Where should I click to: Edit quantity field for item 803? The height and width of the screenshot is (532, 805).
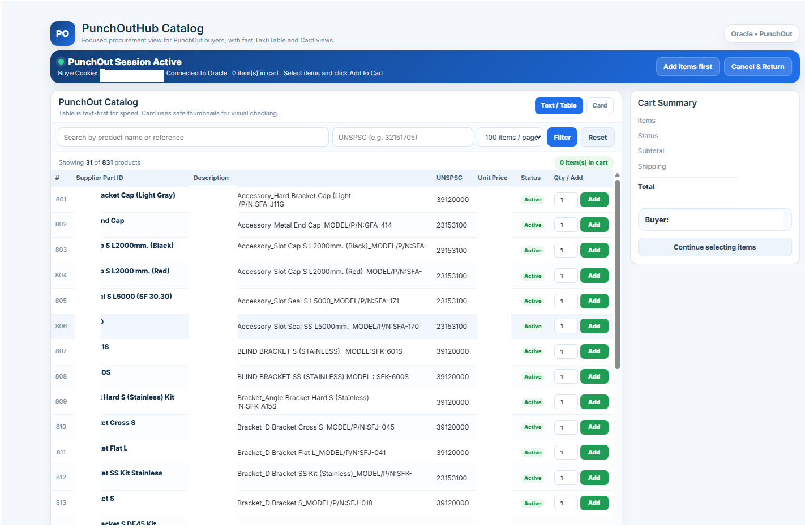pyautogui.click(x=566, y=250)
